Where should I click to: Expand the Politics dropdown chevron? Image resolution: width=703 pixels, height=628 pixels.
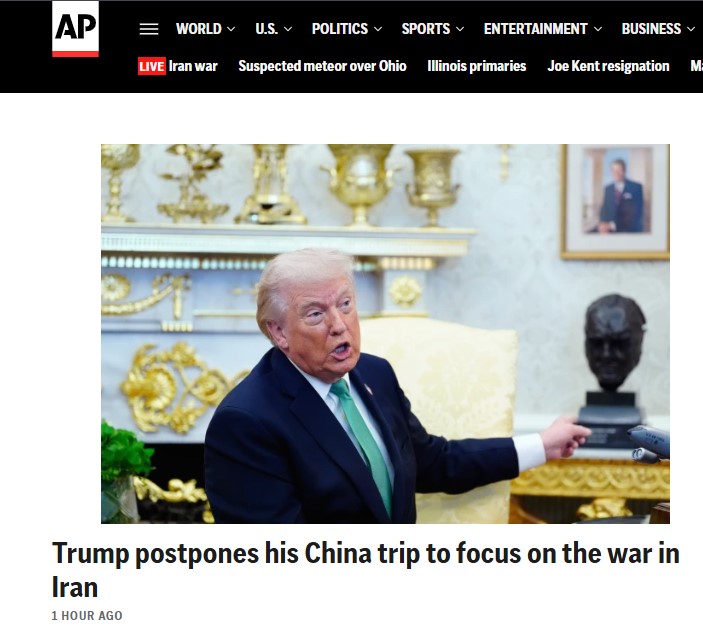click(378, 29)
